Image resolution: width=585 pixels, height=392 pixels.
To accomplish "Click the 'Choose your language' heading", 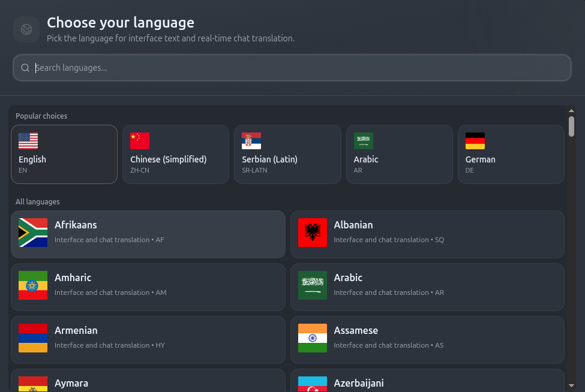I will 121,23.
